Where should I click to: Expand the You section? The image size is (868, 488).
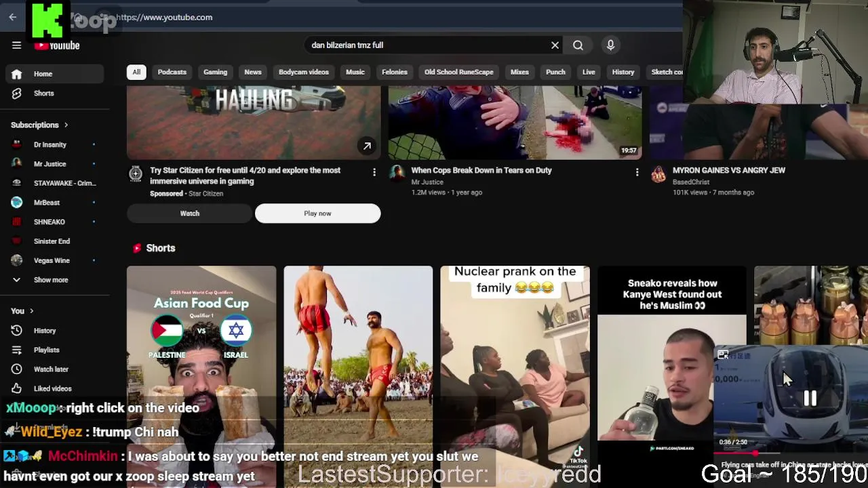pos(22,311)
